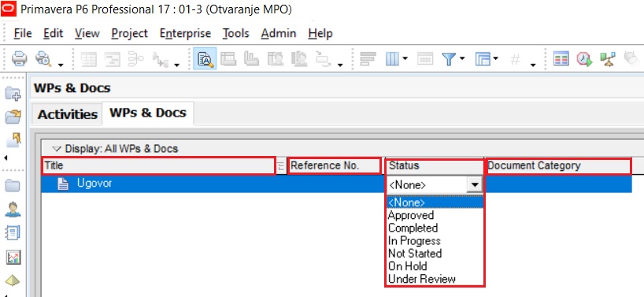Select the WPs & Docs tab
This screenshot has width=644, height=297.
point(148,113)
